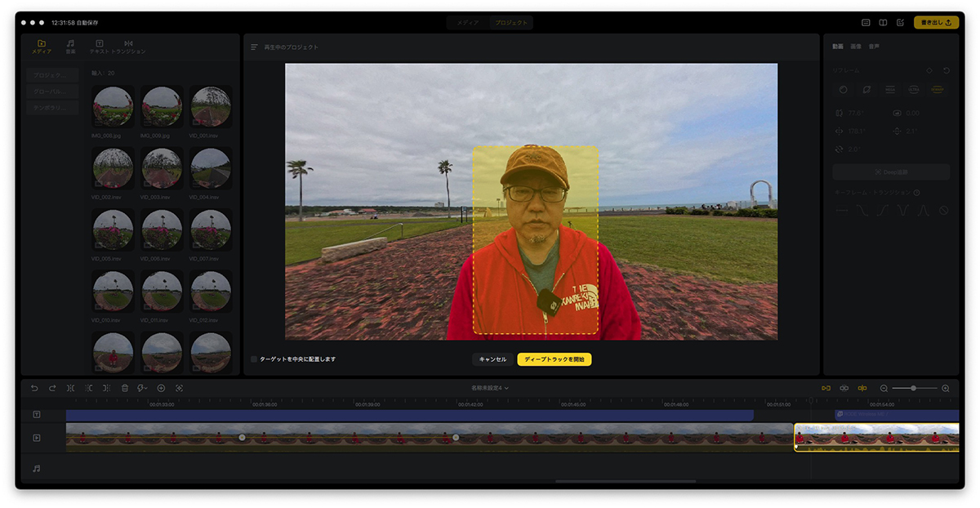Click the reframe reset arrow icon

click(x=946, y=71)
